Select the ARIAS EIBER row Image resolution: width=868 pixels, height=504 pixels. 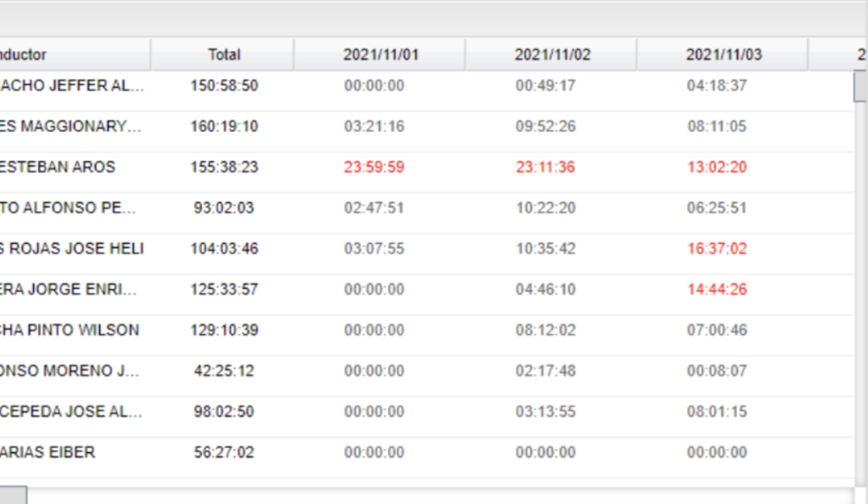427,452
